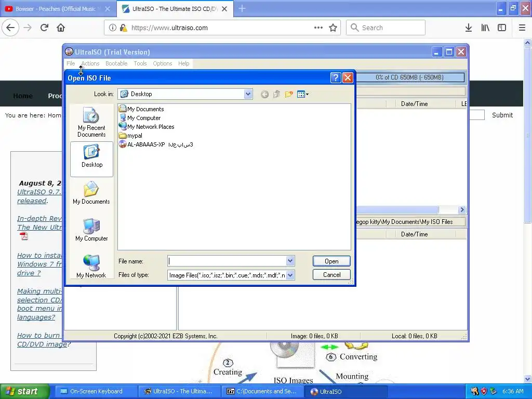Click the browser Search box

[x=386, y=28]
